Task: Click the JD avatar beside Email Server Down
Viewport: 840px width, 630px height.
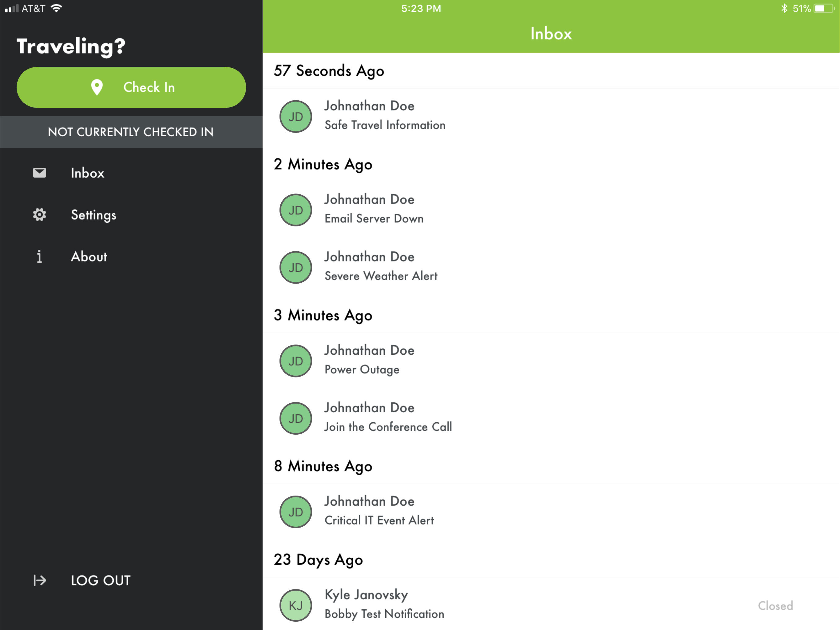Action: point(296,210)
